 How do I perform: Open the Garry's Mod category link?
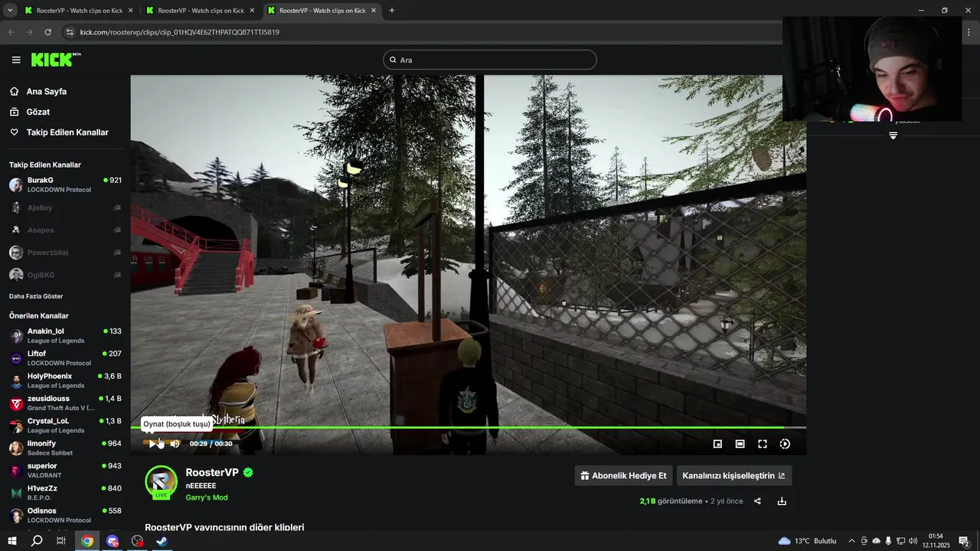click(207, 497)
